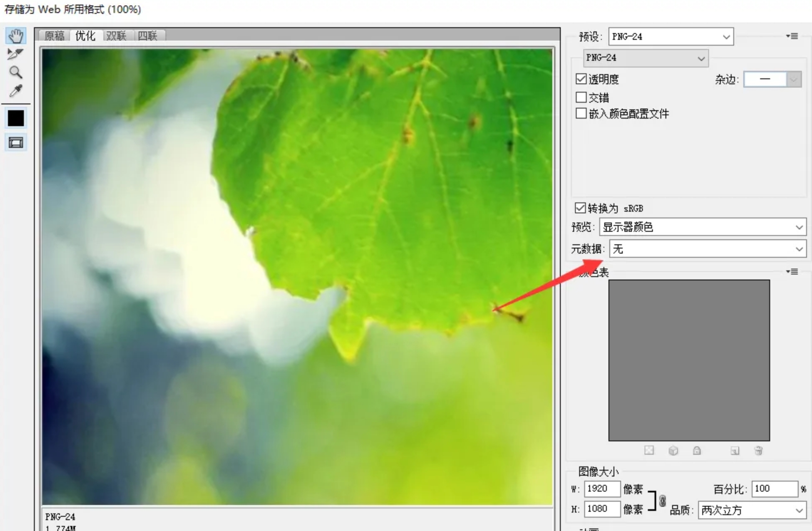Select the Zoom magnifier tool
This screenshot has height=531, width=812.
(15, 73)
